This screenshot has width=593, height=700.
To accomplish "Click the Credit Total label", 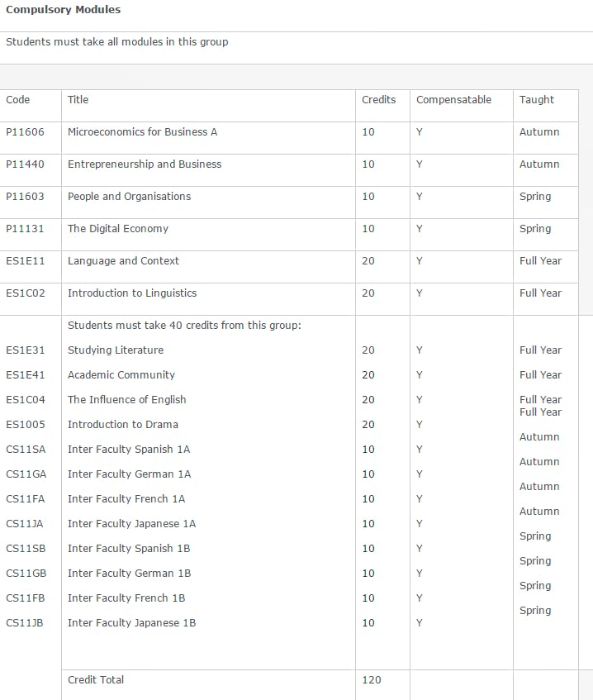I will 96,680.
